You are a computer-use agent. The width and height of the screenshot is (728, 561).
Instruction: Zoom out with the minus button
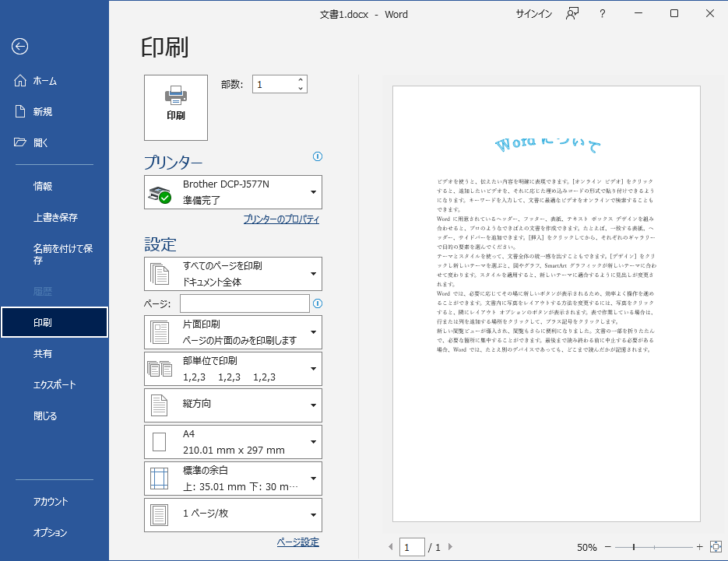pos(608,547)
